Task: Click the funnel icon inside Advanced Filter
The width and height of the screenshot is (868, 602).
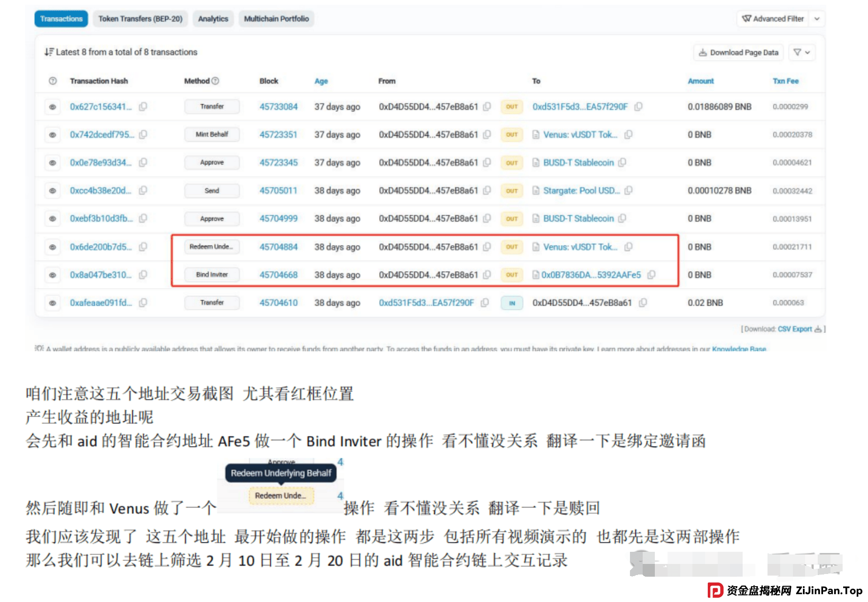Action: 747,18
